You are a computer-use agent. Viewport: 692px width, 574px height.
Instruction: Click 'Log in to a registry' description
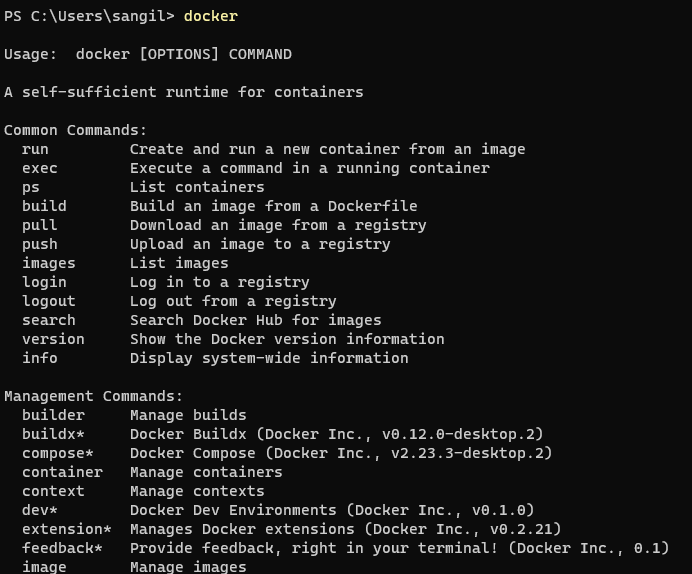[220, 282]
